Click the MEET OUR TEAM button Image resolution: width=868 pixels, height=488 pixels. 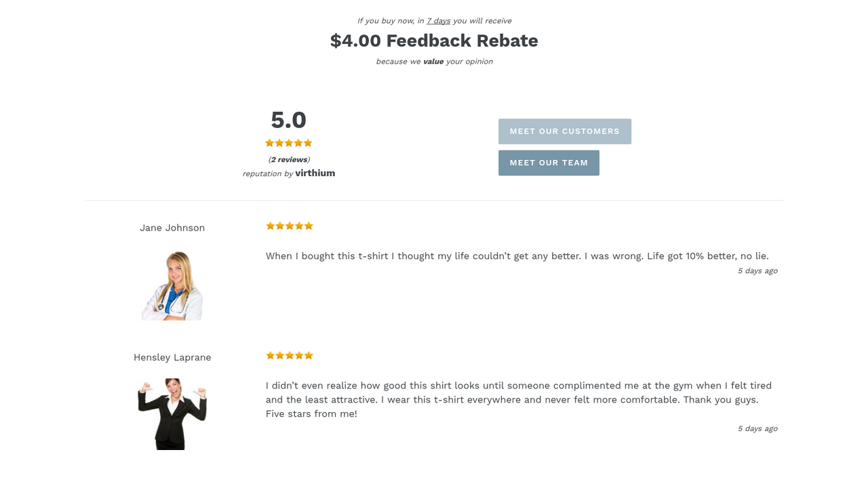(x=549, y=163)
